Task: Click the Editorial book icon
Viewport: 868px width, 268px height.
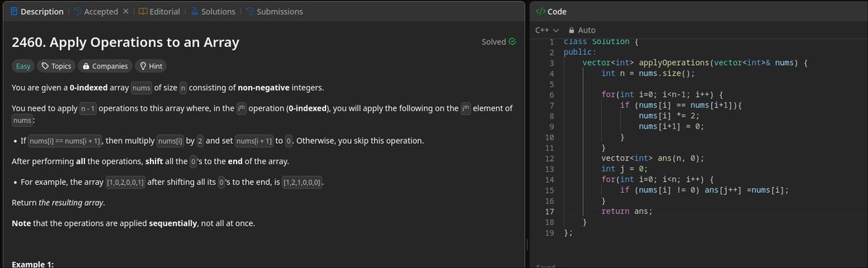Action: pos(142,12)
